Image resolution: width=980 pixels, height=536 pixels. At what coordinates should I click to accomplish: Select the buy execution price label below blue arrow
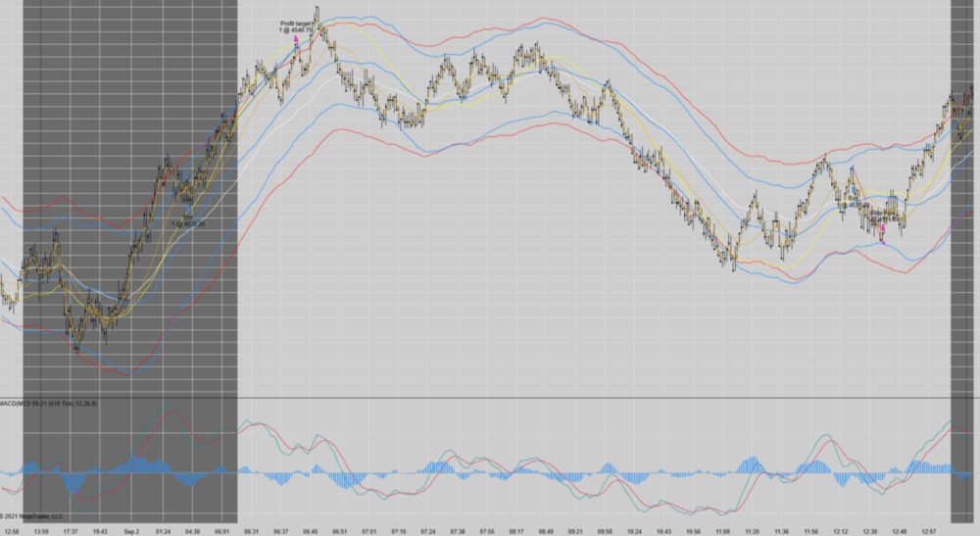tap(189, 223)
